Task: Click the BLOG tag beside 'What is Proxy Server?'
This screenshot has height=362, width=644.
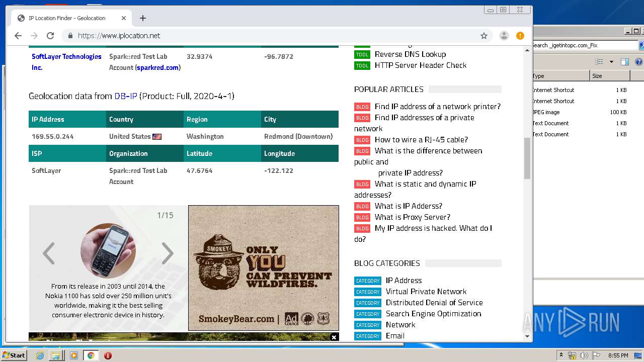Action: point(362,217)
